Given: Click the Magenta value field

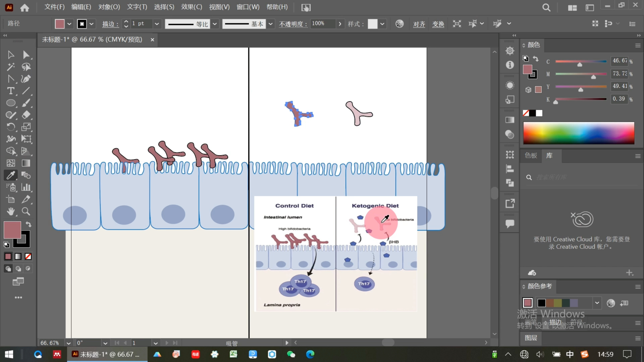Looking at the screenshot, I should [619, 73].
